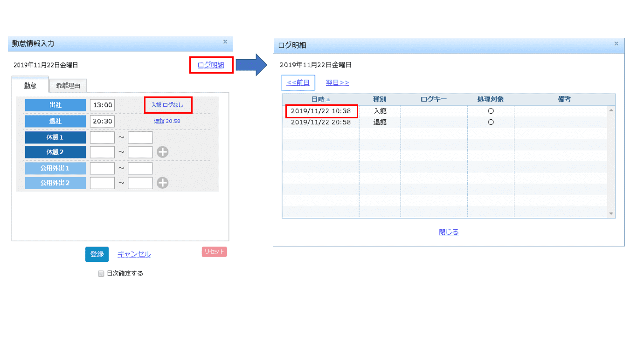Enable the 日次確定する checkbox

click(x=101, y=274)
